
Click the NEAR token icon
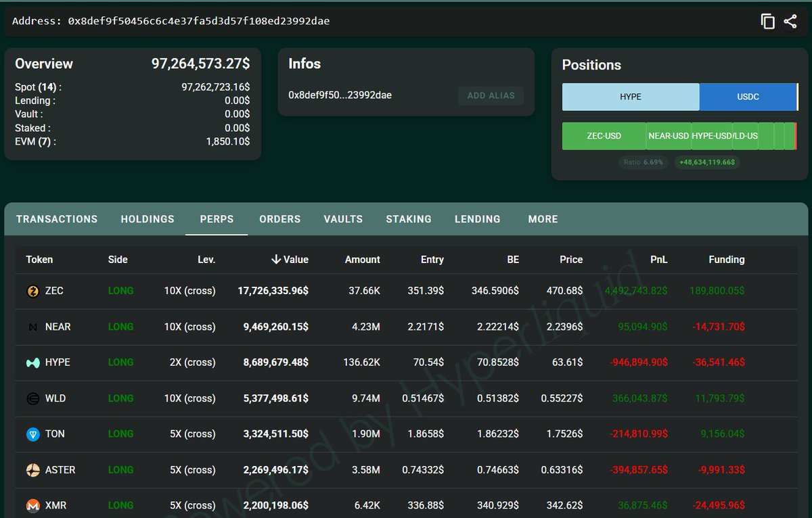[x=32, y=327]
